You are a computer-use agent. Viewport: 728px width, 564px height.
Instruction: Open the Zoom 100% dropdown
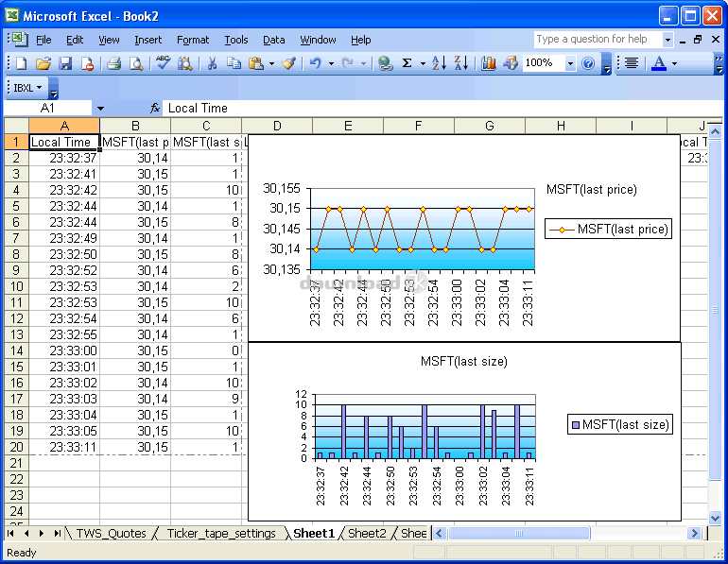coord(570,63)
